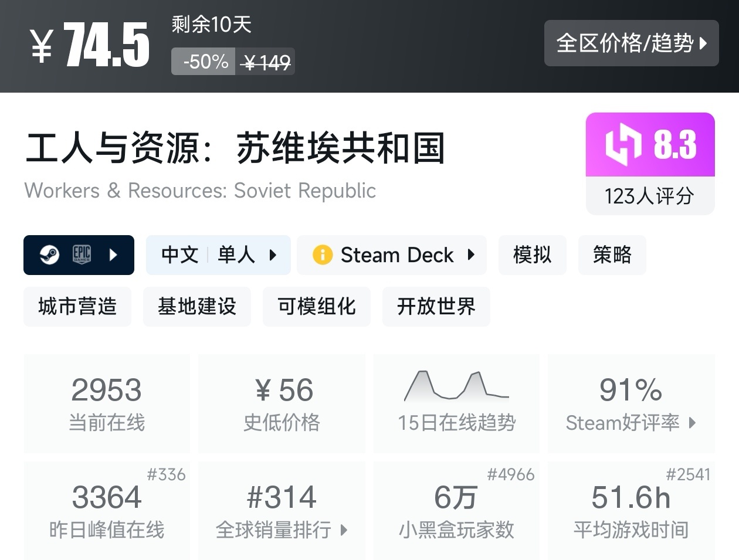Screen dimensions: 739x560
Task: Select the 基地建设 tag
Action: coord(197,307)
